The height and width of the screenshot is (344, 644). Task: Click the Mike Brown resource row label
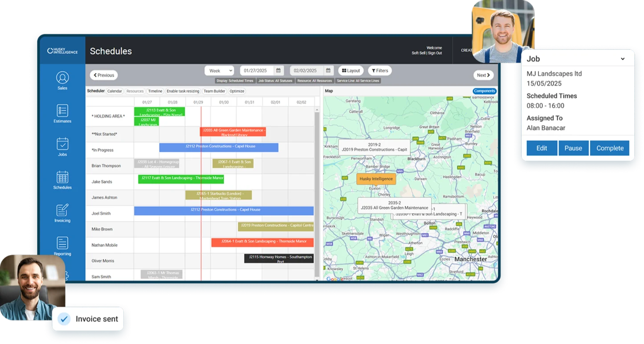click(x=102, y=229)
